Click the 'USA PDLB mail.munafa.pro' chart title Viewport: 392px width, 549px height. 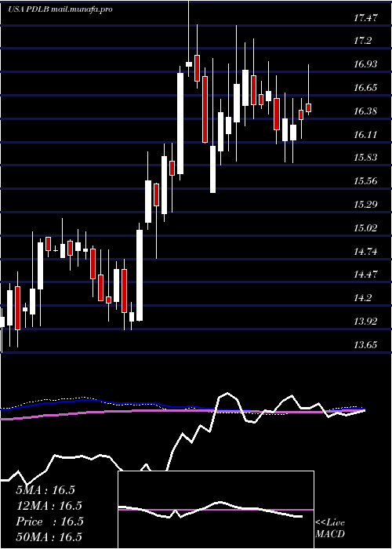tap(60, 9)
